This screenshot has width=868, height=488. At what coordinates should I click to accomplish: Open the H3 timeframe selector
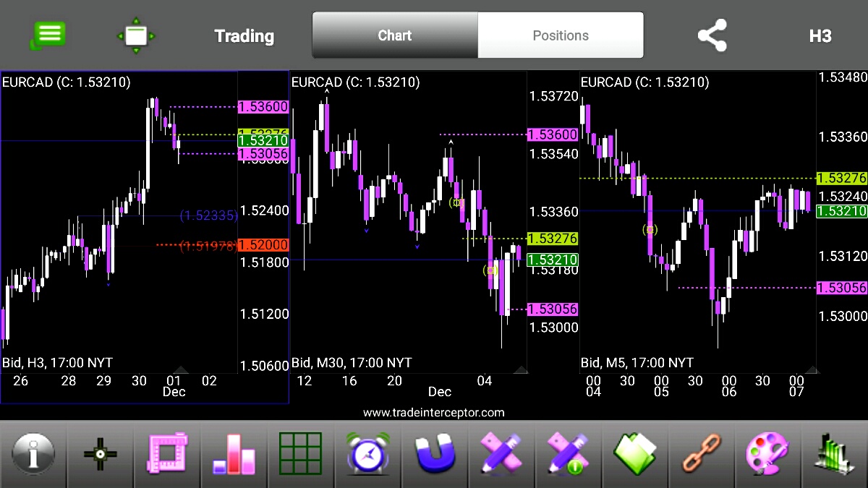pos(820,36)
